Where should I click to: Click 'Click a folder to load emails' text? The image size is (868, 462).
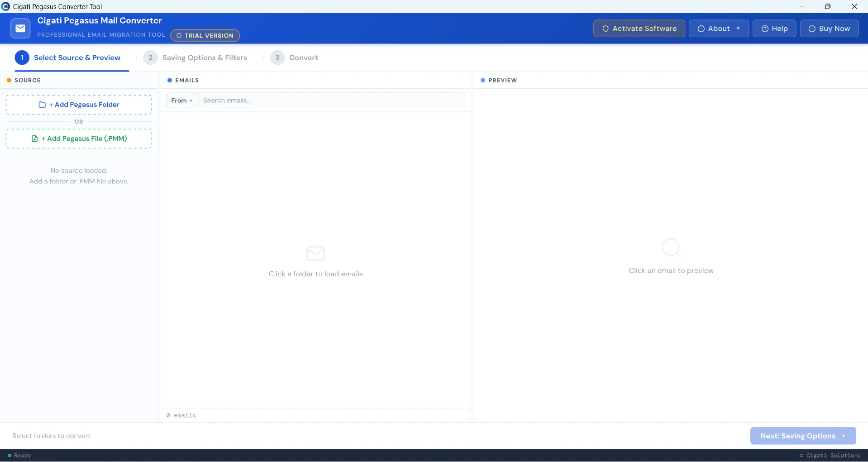click(316, 274)
